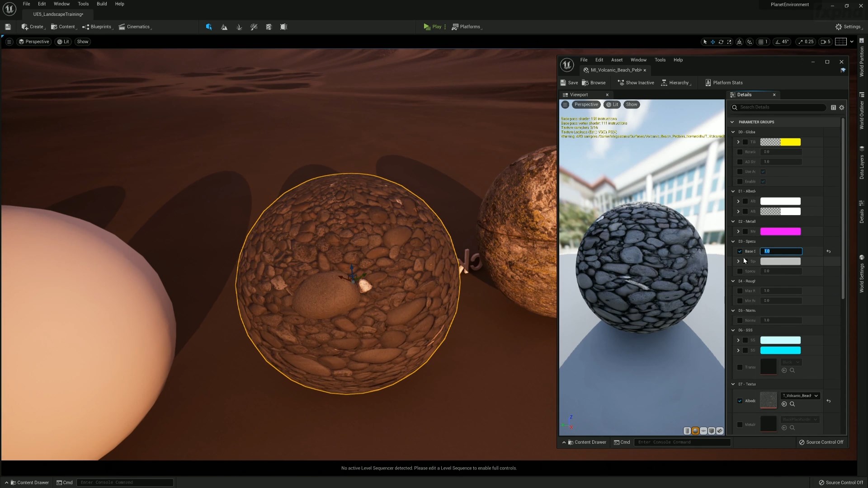This screenshot has height=488, width=868.
Task: Click Browse in material editor toolbar
Action: coord(594,83)
